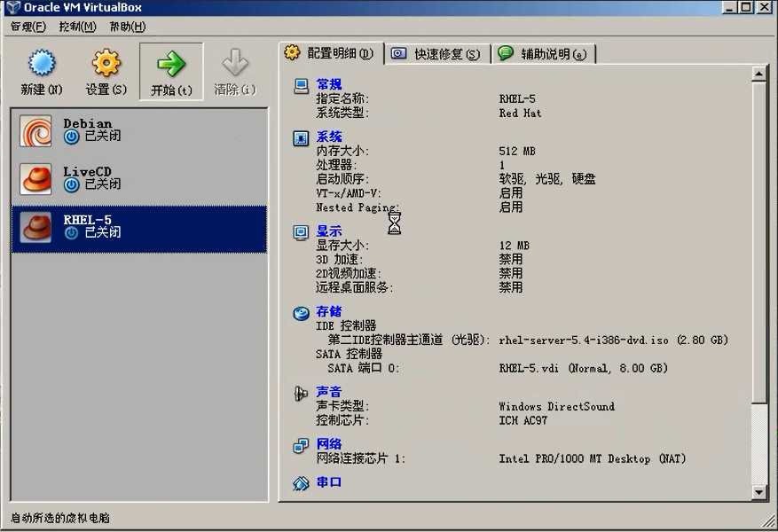Click the 12 MB video memory value
This screenshot has height=532, width=778.
514,246
